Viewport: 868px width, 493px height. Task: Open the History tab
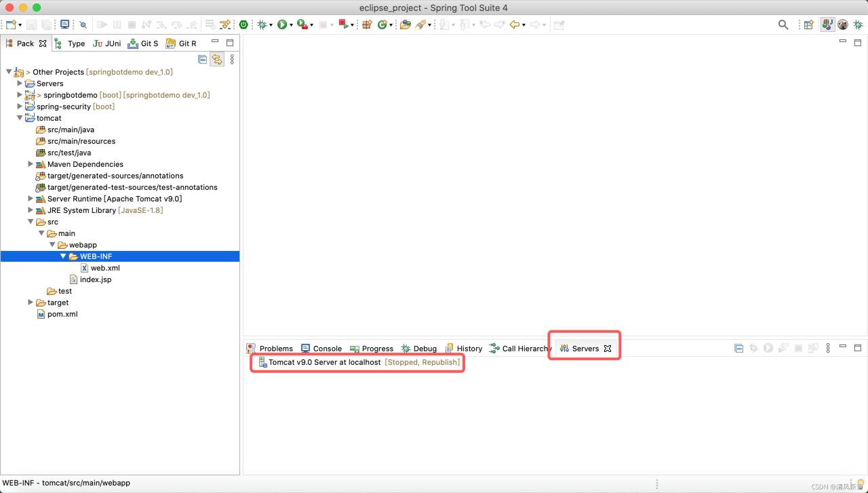[x=463, y=348]
